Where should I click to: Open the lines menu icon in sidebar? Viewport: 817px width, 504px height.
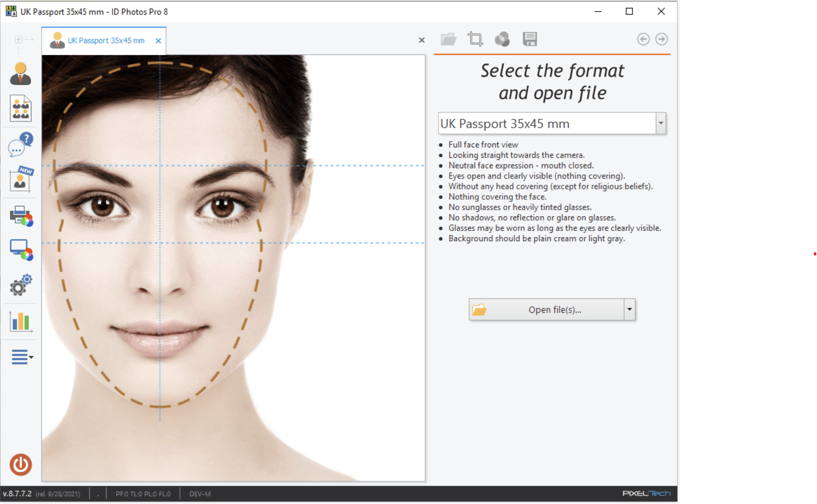point(22,357)
